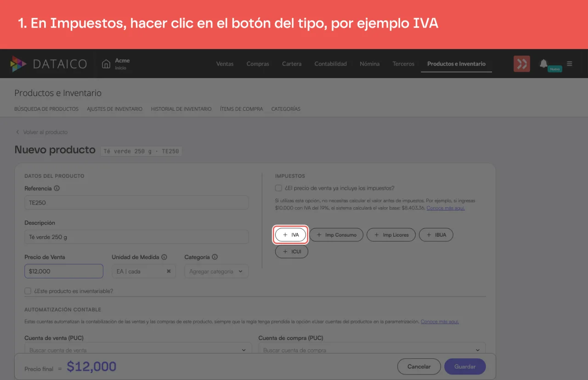Save the product with Guardar
The width and height of the screenshot is (588, 380).
[x=465, y=367]
